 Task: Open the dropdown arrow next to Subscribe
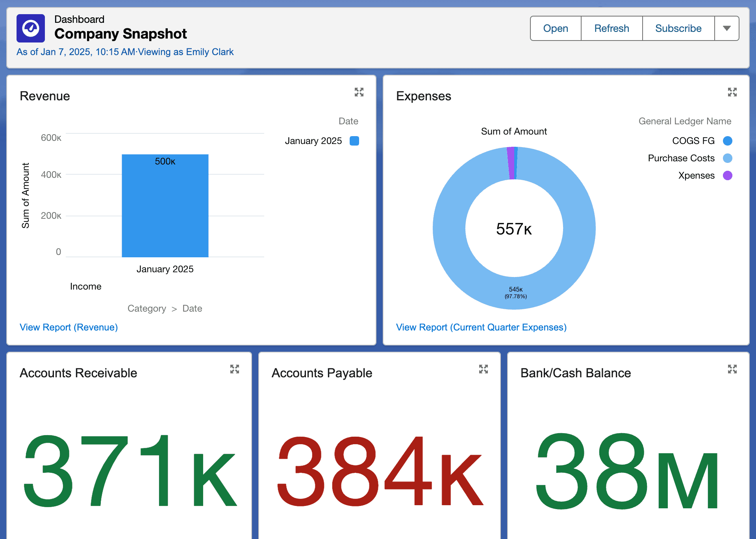[x=727, y=28]
